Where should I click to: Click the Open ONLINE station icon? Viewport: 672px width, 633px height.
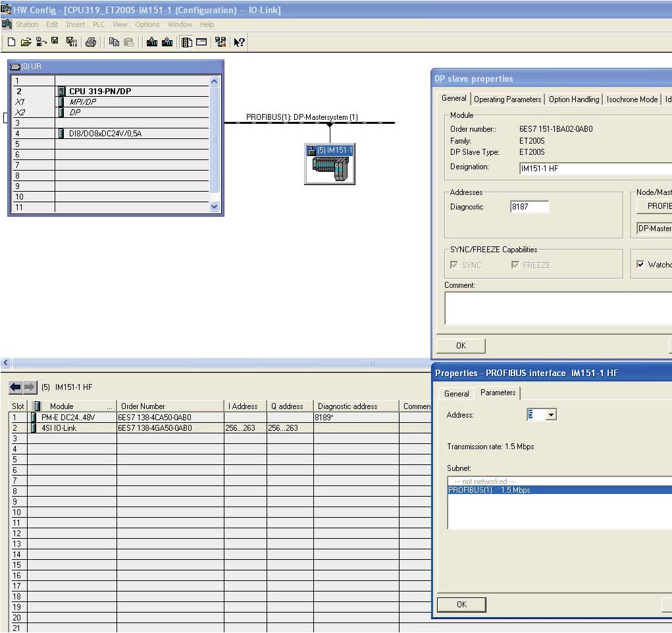coord(41,41)
